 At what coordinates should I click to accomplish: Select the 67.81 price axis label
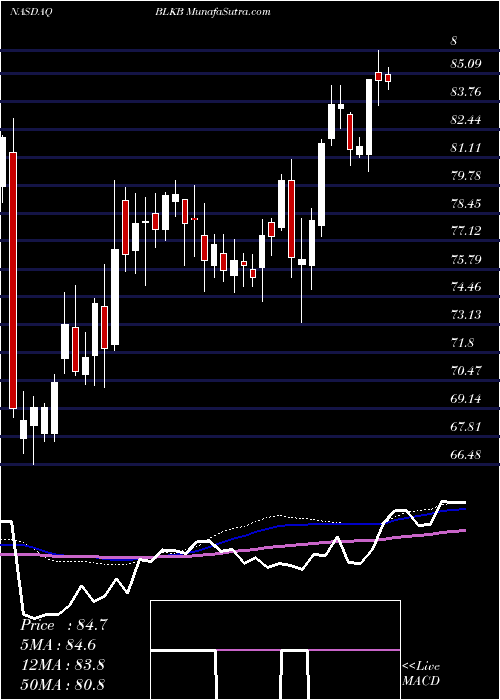(x=466, y=427)
